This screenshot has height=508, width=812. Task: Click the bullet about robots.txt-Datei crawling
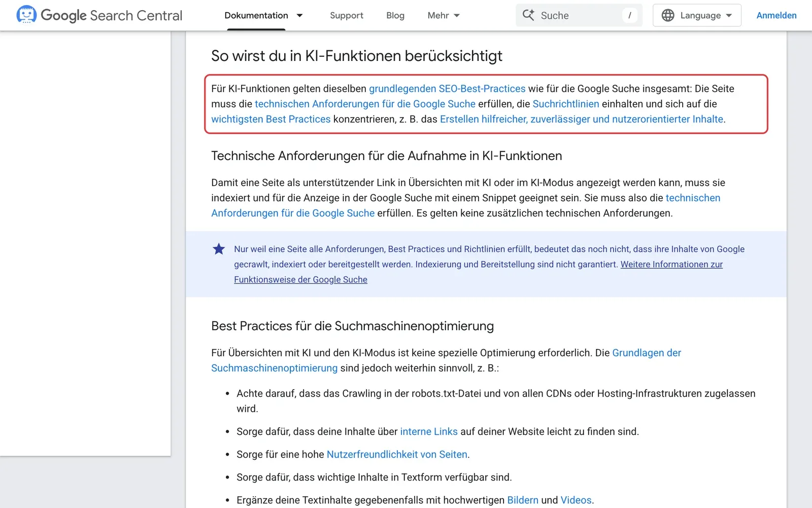click(496, 401)
